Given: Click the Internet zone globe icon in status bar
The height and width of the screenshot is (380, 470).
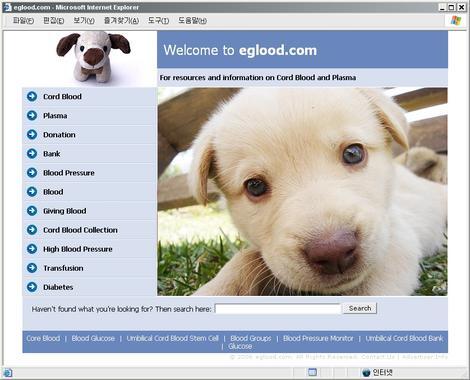Looking at the screenshot, I should (366, 372).
